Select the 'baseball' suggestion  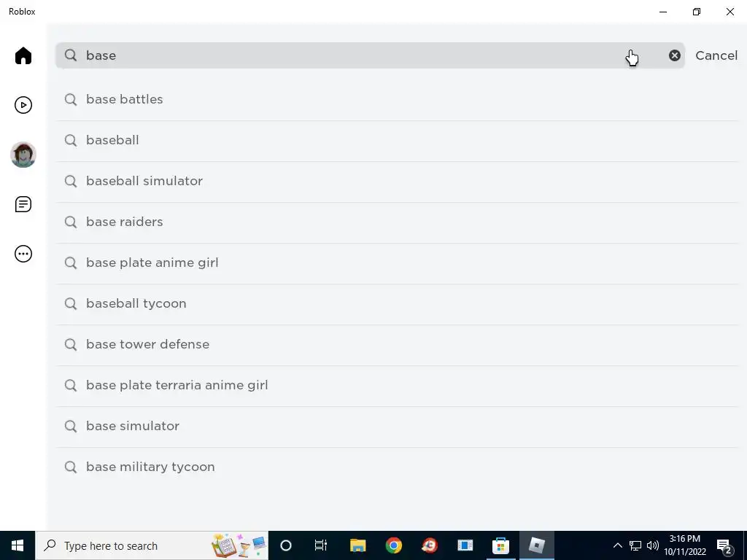click(x=397, y=141)
